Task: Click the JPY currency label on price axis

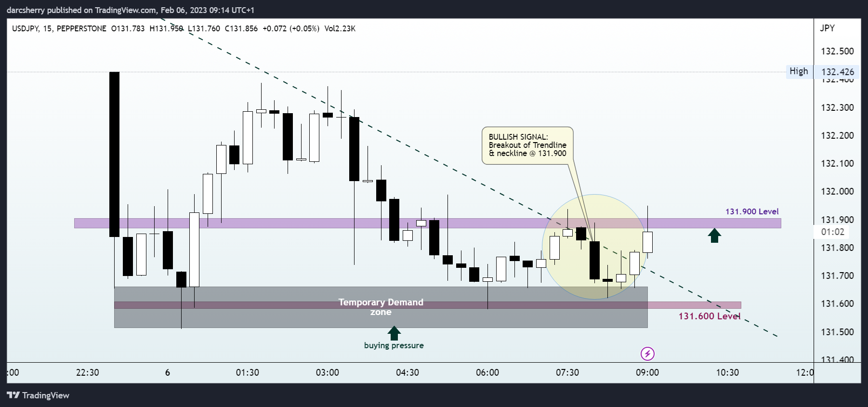Action: pyautogui.click(x=828, y=28)
